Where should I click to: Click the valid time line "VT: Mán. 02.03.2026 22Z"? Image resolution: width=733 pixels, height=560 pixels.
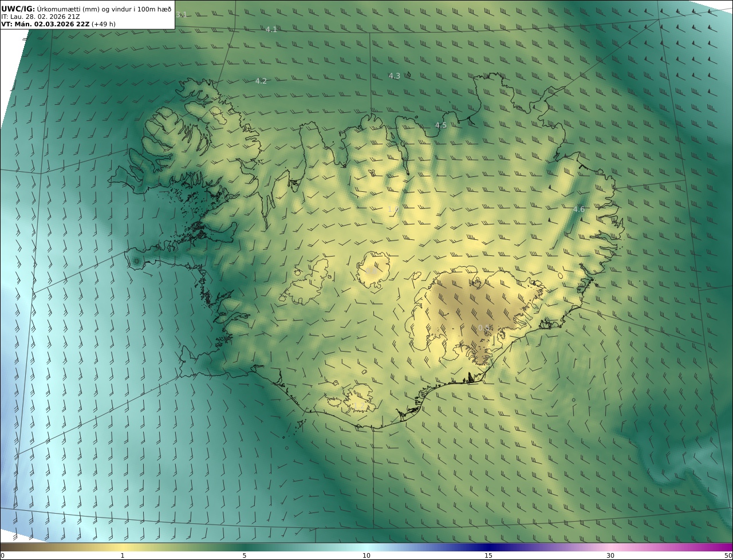pos(45,24)
